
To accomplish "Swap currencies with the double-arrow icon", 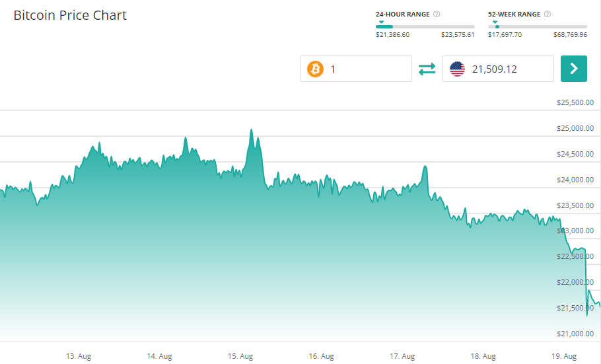I will coord(427,69).
